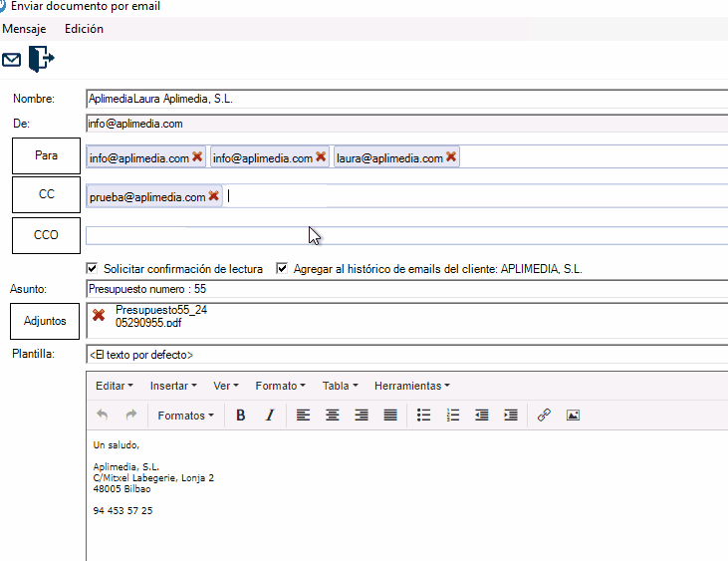Click the exit door icon
Image resolution: width=728 pixels, height=561 pixels.
click(41, 59)
